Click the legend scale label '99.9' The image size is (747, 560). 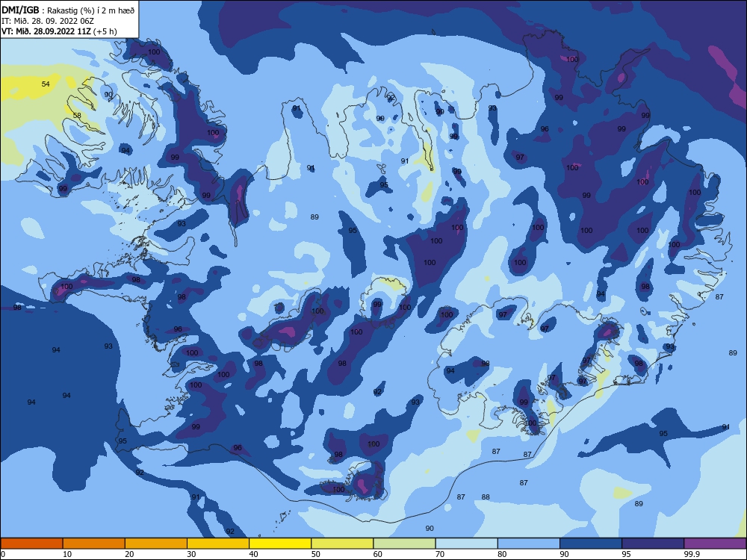click(x=692, y=554)
